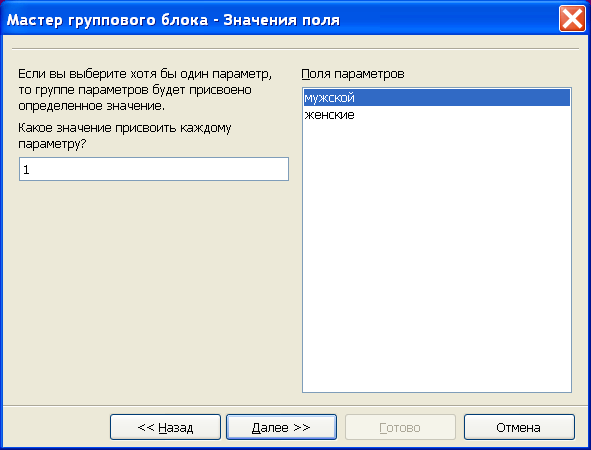Proceed with the 'Далее >>' button
The image size is (591, 450).
click(x=281, y=427)
